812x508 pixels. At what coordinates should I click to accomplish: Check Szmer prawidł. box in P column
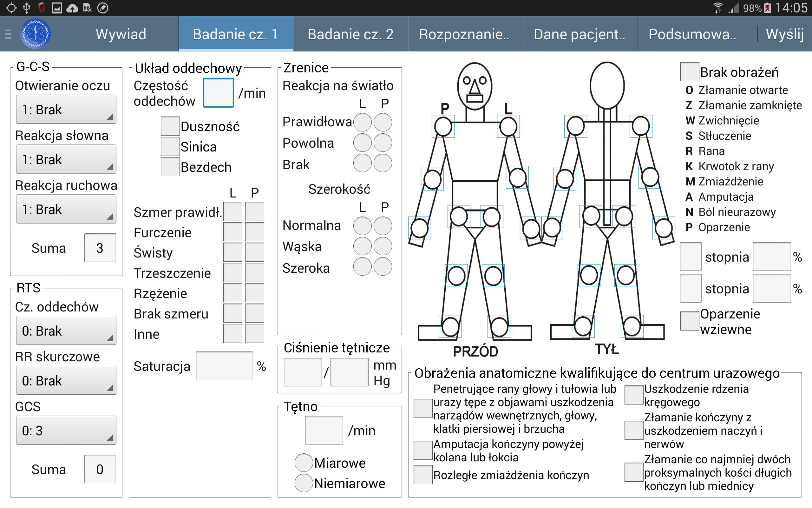point(254,211)
